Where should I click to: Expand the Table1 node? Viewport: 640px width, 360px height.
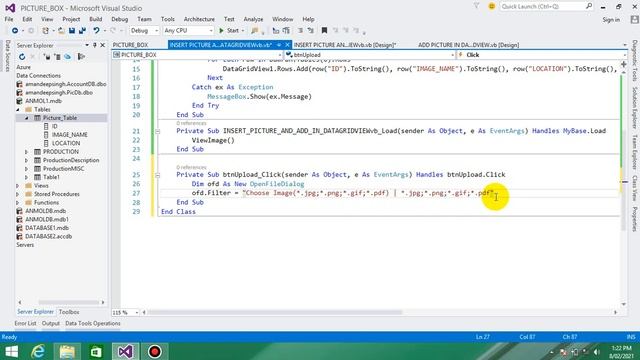27,178
